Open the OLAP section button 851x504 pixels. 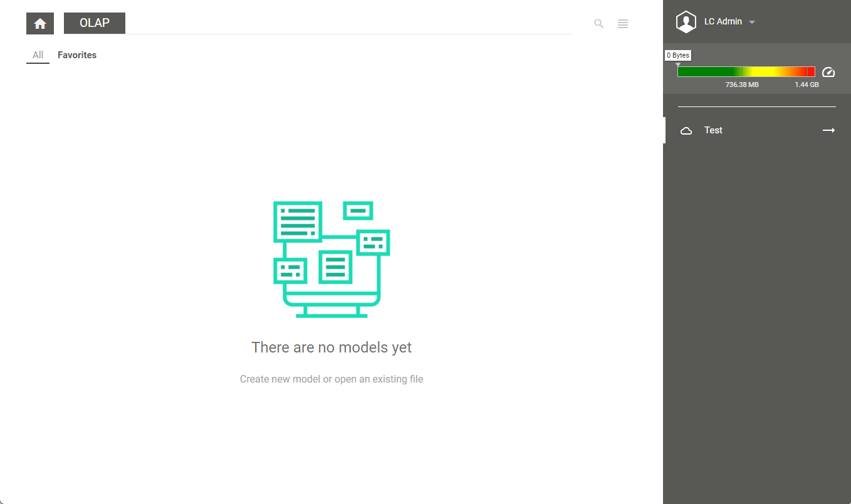pyautogui.click(x=95, y=23)
